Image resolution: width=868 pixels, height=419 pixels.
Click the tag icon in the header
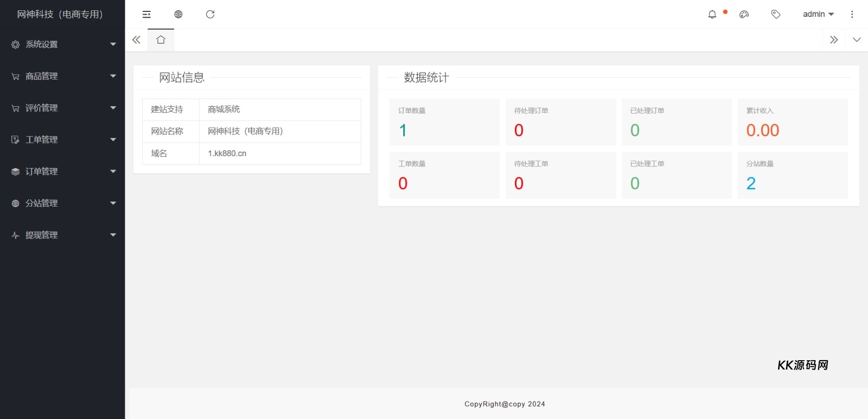point(776,14)
